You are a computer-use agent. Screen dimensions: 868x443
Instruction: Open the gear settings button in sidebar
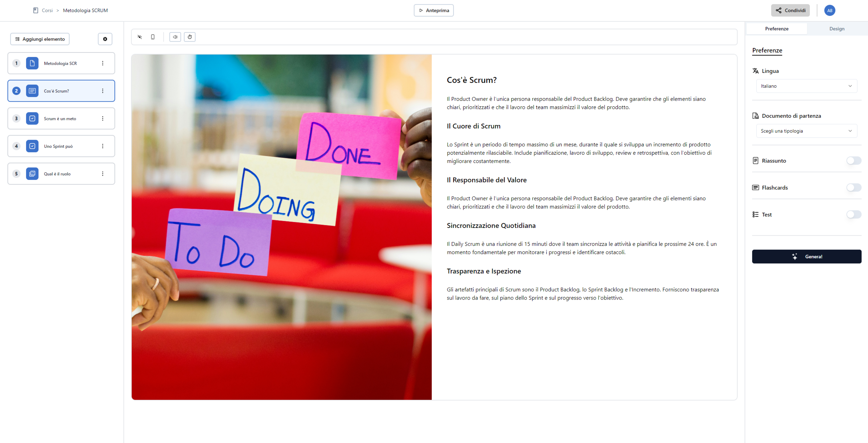[x=105, y=39]
